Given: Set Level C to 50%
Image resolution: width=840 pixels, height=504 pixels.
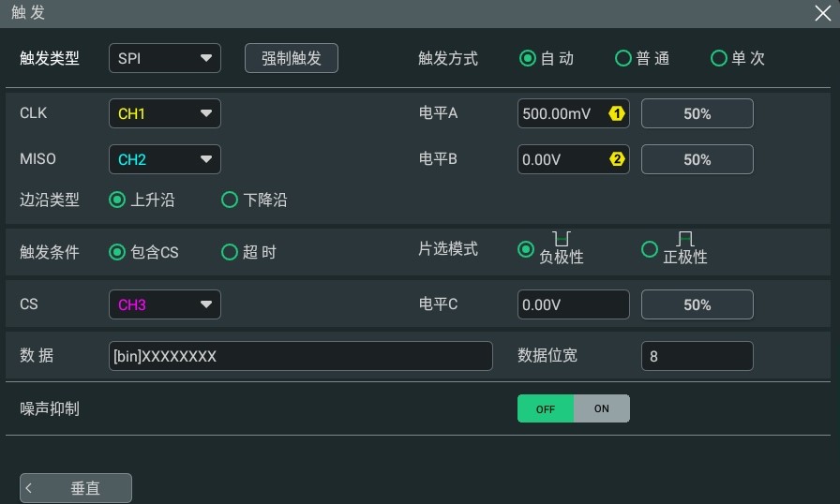Looking at the screenshot, I should click(x=697, y=304).
